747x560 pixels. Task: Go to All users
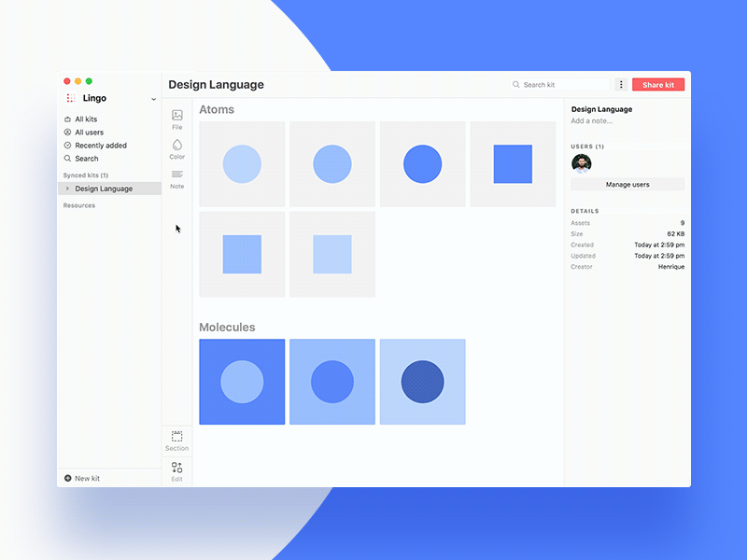tap(89, 133)
